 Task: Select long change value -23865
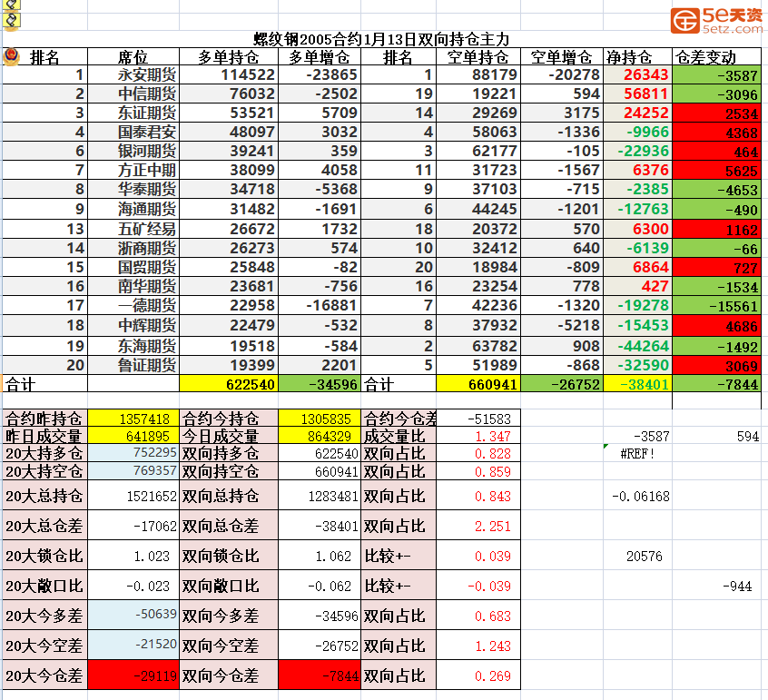[320, 75]
